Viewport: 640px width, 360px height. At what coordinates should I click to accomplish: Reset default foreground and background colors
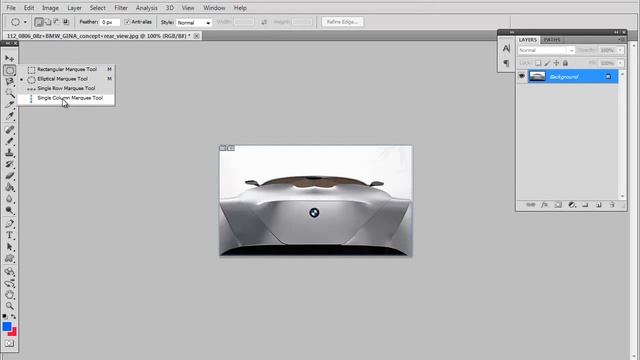(4, 316)
